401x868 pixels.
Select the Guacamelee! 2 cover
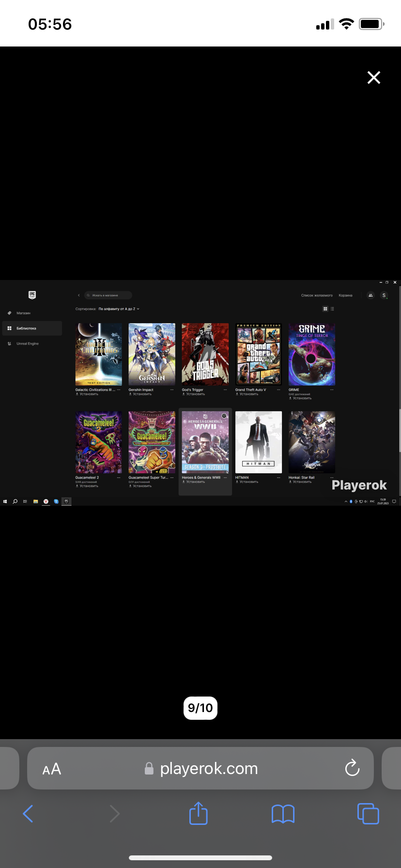[99, 442]
